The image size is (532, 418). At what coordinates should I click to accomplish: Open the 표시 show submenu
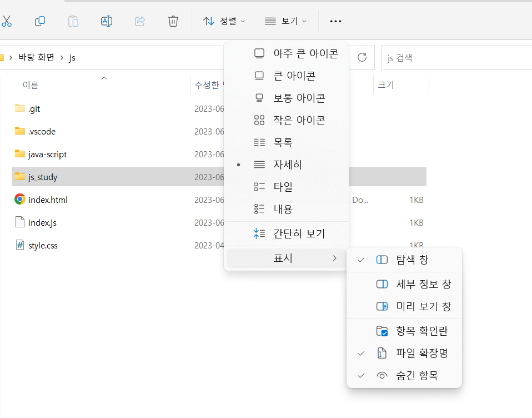[287, 258]
